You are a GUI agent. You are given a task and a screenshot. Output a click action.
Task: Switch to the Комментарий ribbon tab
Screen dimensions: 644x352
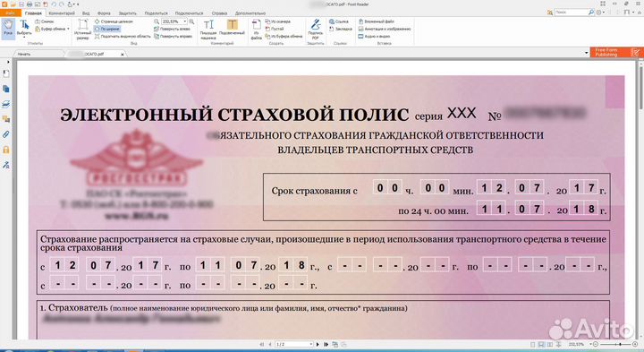[x=62, y=13]
